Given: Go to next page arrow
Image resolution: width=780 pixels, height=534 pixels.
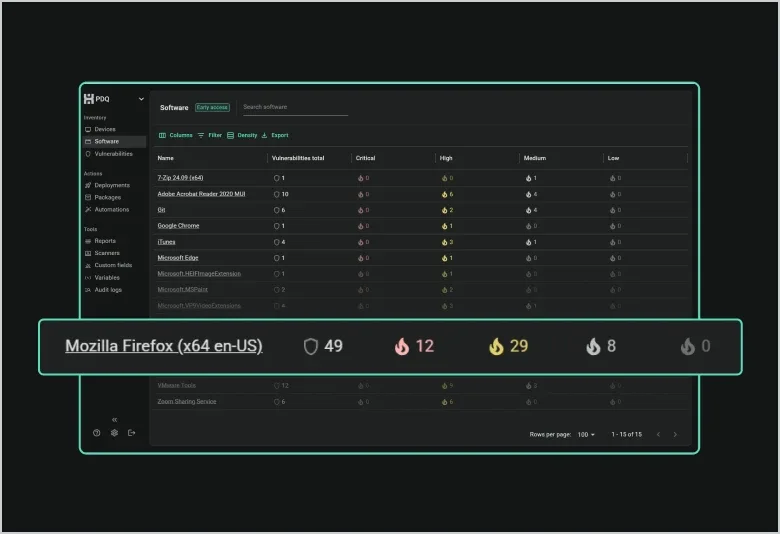Looking at the screenshot, I should click(675, 435).
